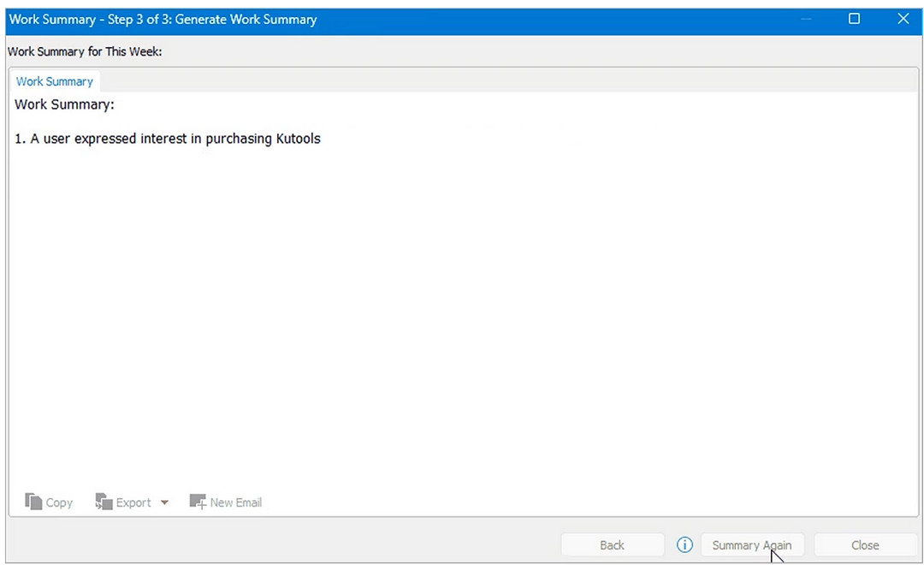The height and width of the screenshot is (565, 924).
Task: Maximize the Work Summary window
Action: 854,18
